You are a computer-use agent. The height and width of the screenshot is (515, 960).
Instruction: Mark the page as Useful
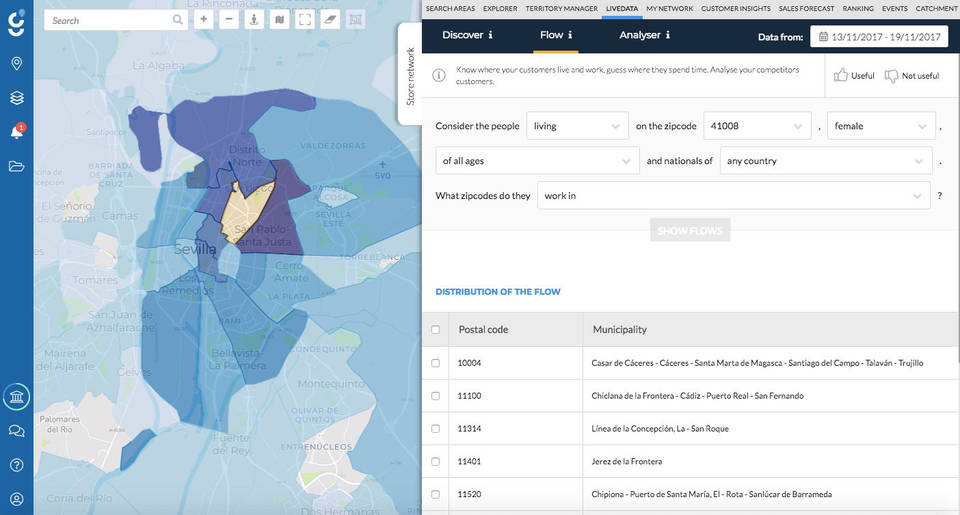click(853, 76)
